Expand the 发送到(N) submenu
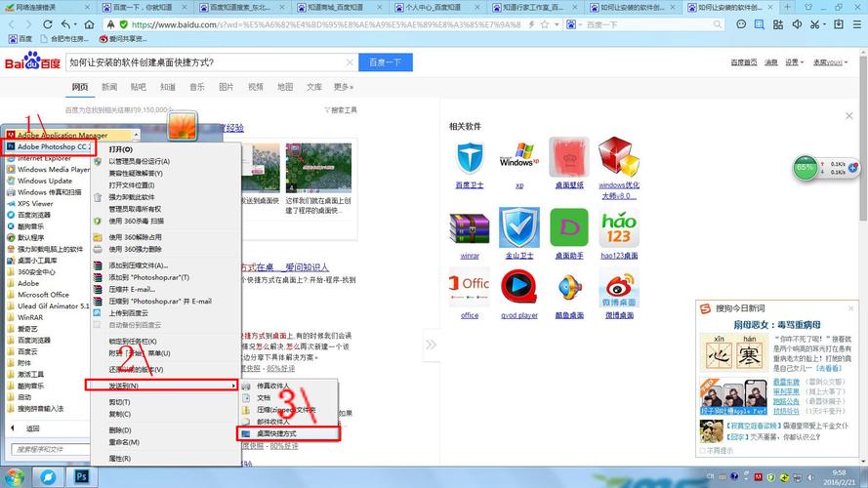Viewport: 868px width, 488px height. (x=161, y=386)
